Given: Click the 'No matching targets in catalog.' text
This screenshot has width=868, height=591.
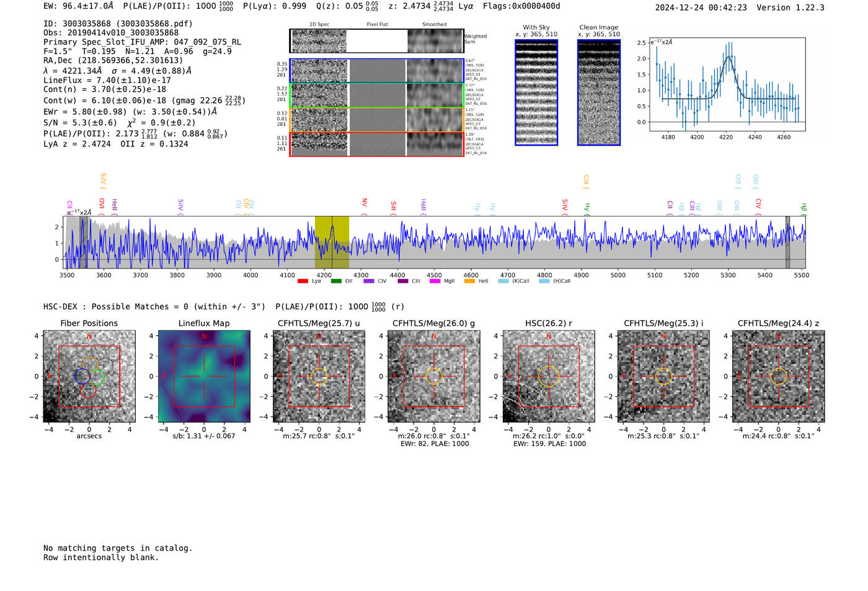Looking at the screenshot, I should [118, 548].
